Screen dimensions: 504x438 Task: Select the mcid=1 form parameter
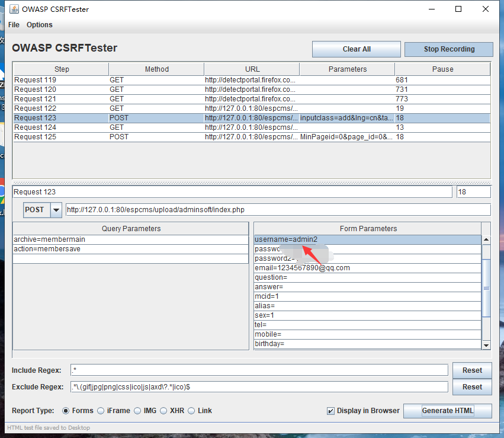pyautogui.click(x=367, y=296)
